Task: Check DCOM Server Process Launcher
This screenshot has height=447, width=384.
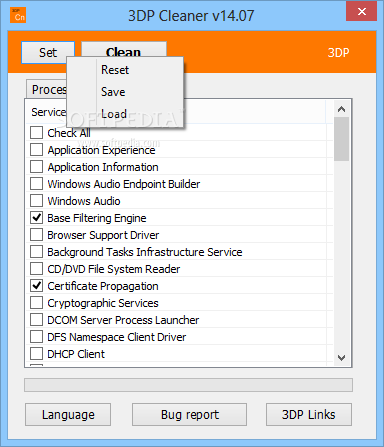Action: pos(36,319)
